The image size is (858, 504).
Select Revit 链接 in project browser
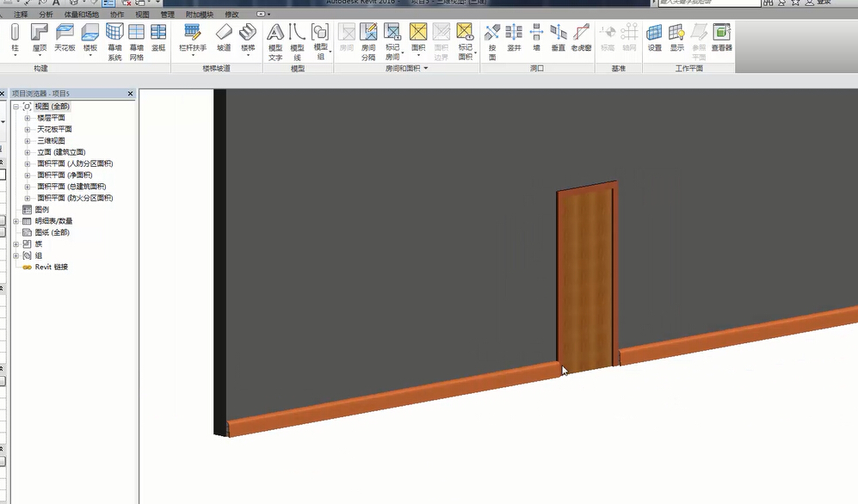pyautogui.click(x=52, y=267)
